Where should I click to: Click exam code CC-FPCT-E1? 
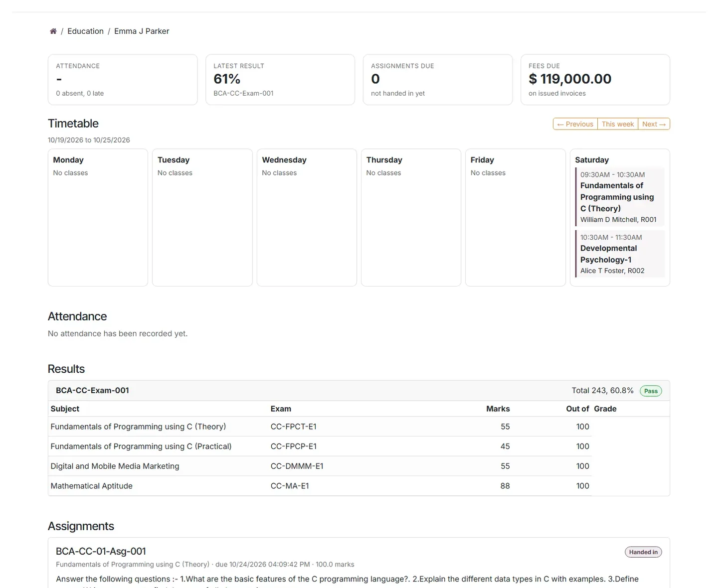(294, 427)
